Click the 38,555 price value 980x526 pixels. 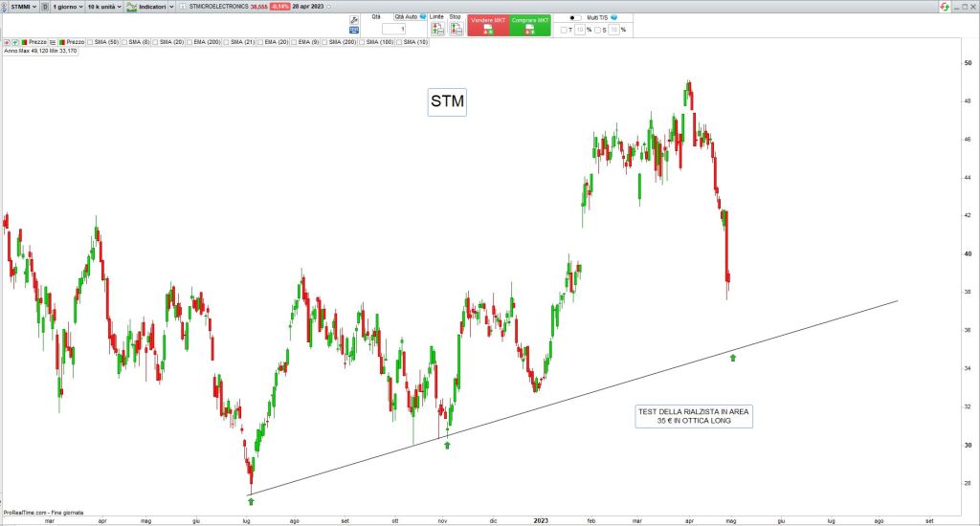pos(258,7)
